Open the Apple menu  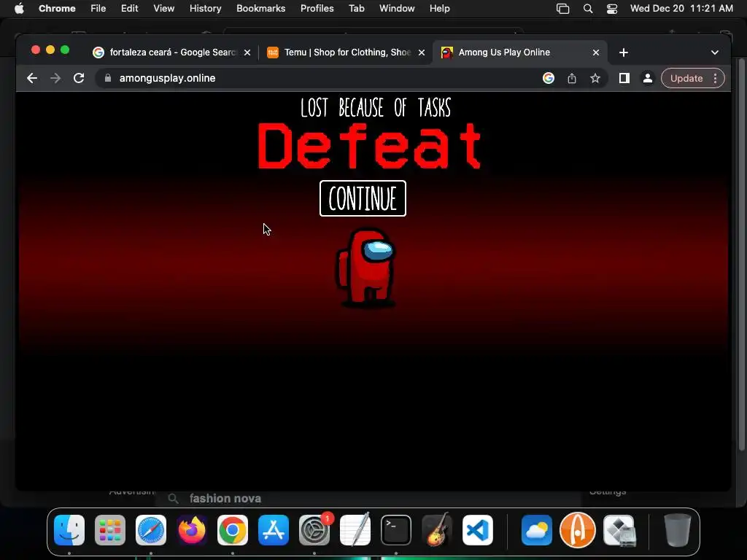coord(19,9)
